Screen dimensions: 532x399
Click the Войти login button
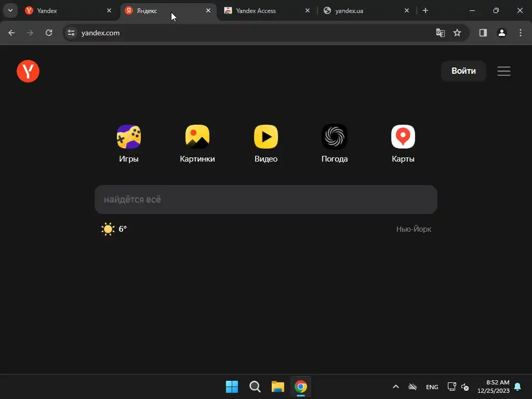(463, 71)
